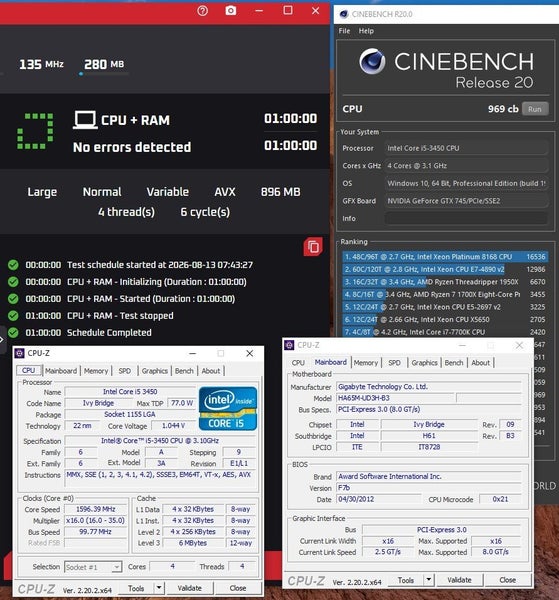
Task: Click the Gigabyte Technology manufacturer field
Action: pyautogui.click(x=429, y=387)
